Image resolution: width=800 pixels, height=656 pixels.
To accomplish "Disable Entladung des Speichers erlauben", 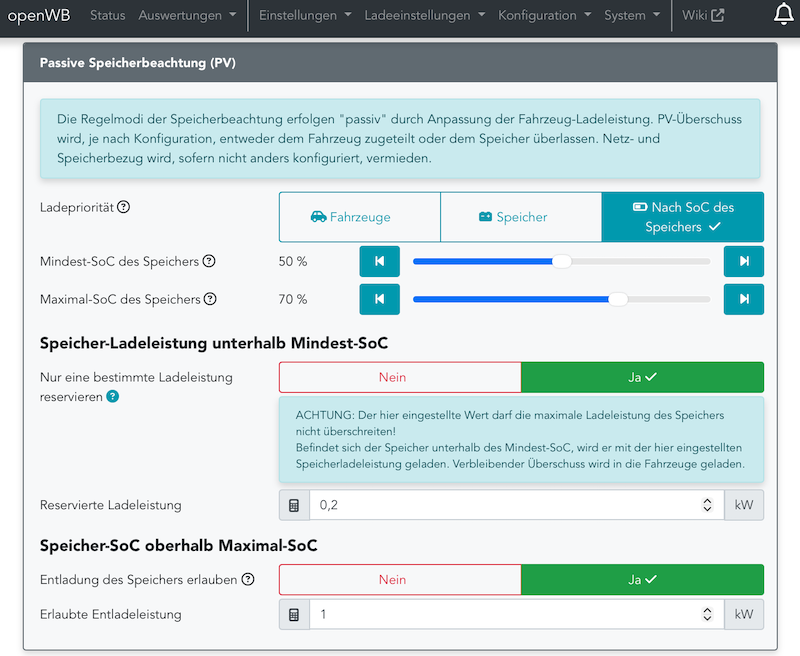I will click(399, 580).
